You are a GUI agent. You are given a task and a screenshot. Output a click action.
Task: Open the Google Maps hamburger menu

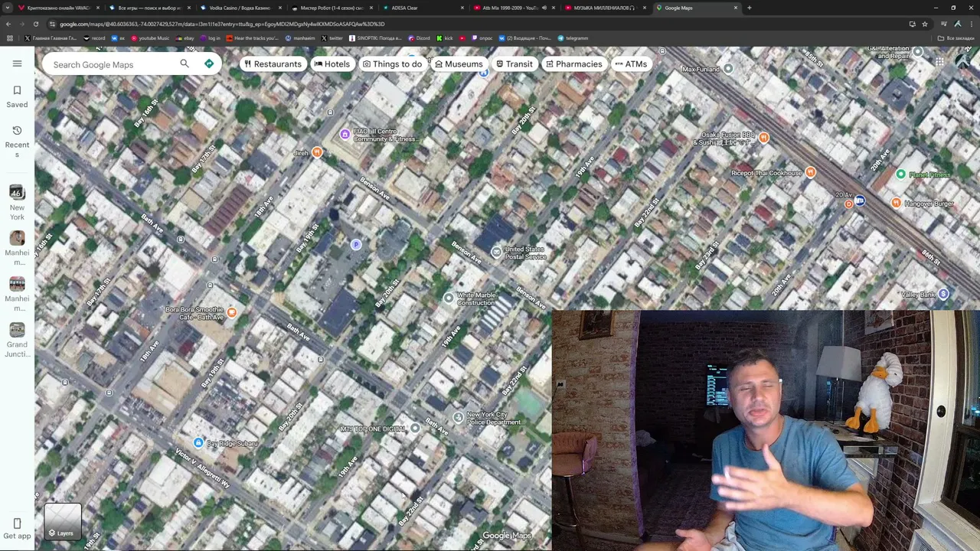[17, 64]
